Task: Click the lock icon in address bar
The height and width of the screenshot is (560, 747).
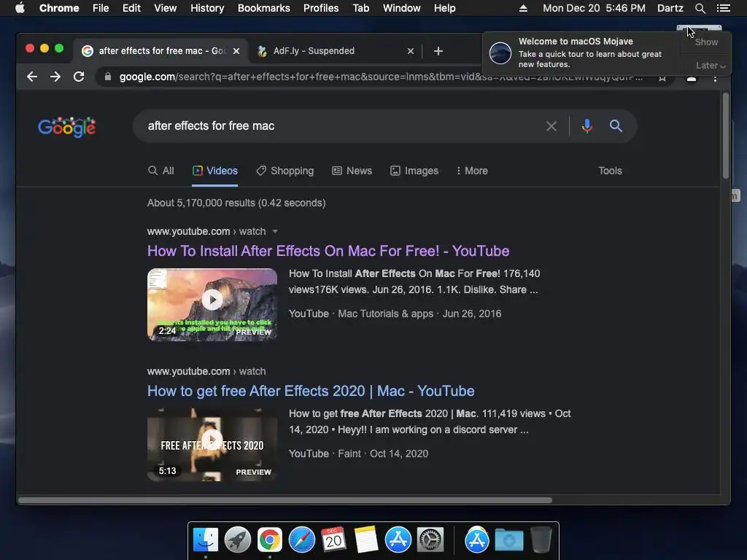Action: tap(108, 77)
